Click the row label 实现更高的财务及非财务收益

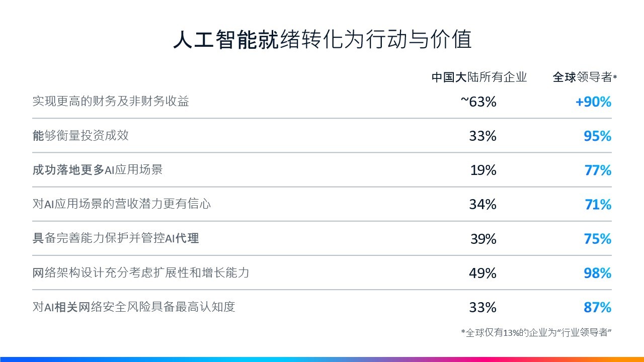111,101
